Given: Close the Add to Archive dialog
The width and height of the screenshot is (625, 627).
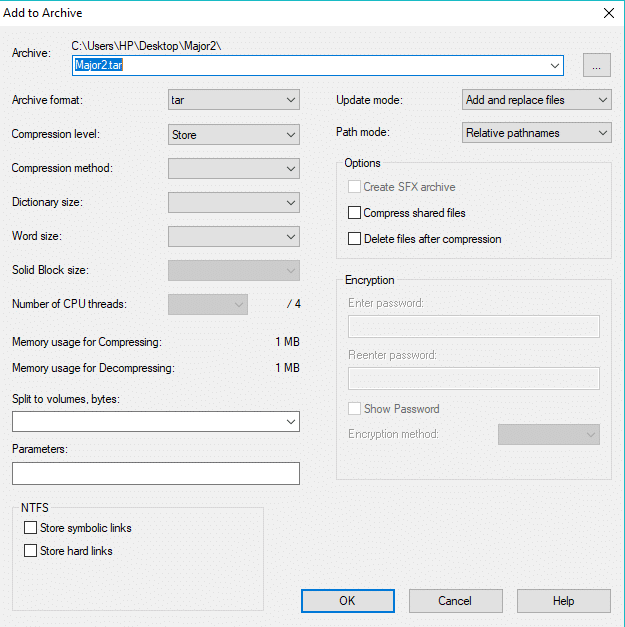Looking at the screenshot, I should tap(608, 13).
